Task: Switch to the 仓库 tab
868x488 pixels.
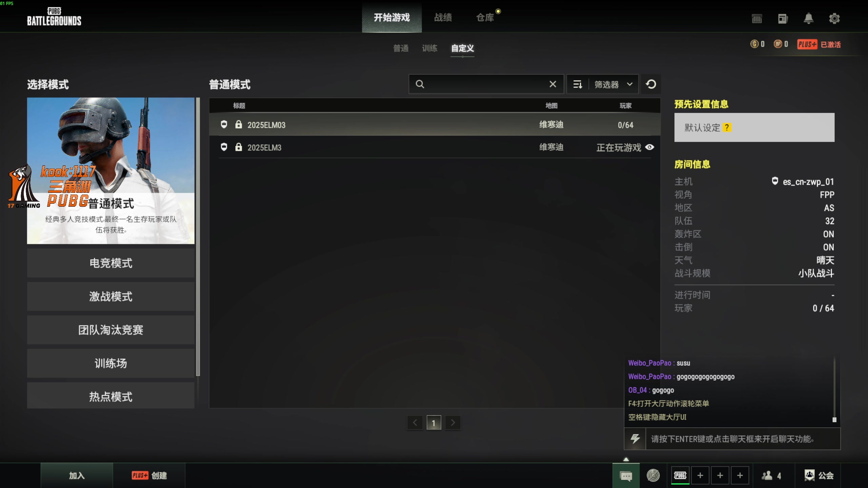Action: pos(485,18)
